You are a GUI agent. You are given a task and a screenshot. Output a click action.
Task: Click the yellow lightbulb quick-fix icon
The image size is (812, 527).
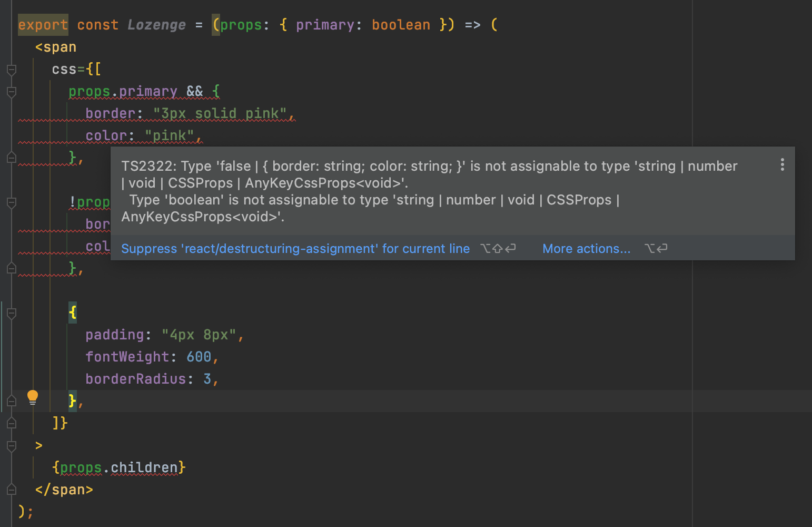coord(33,397)
